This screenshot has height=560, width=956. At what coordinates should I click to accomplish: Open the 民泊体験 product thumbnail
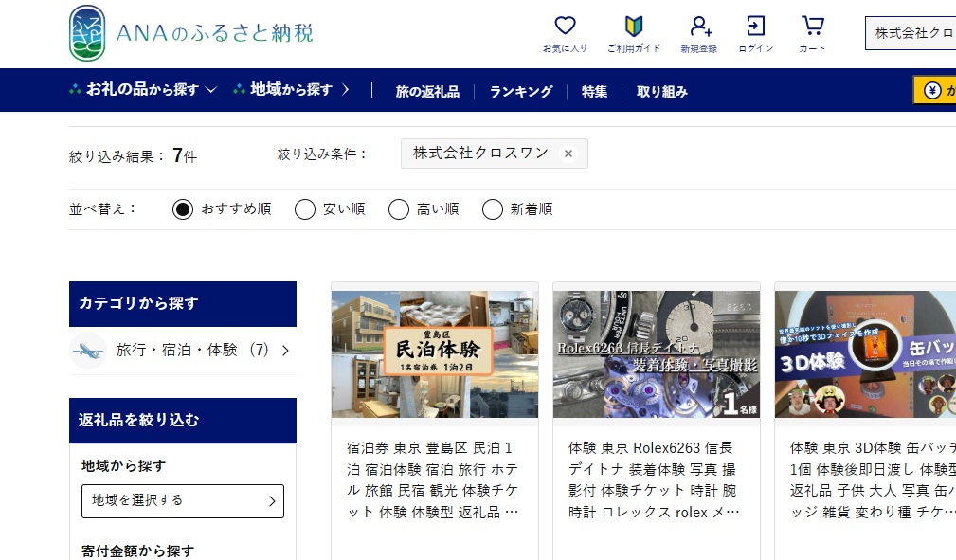click(434, 353)
